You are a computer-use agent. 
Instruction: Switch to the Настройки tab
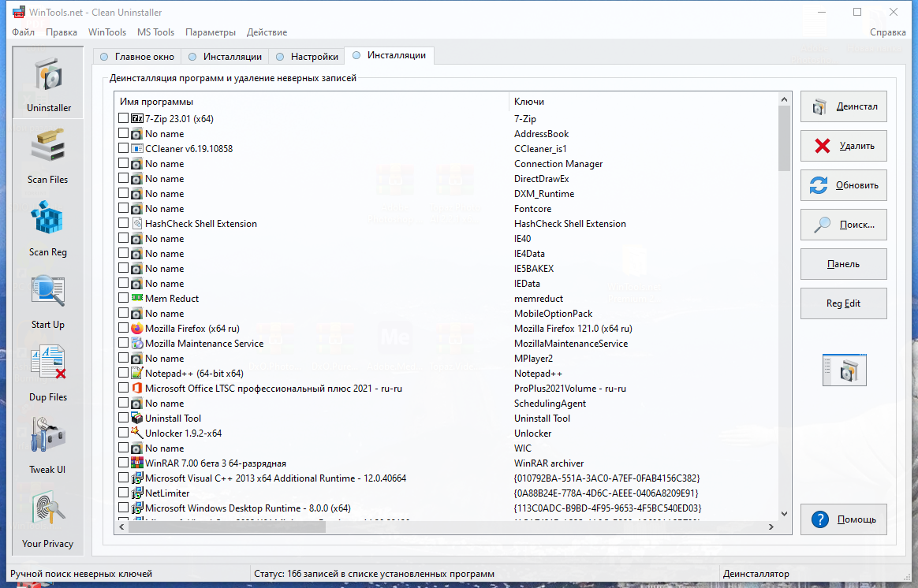[x=307, y=57]
